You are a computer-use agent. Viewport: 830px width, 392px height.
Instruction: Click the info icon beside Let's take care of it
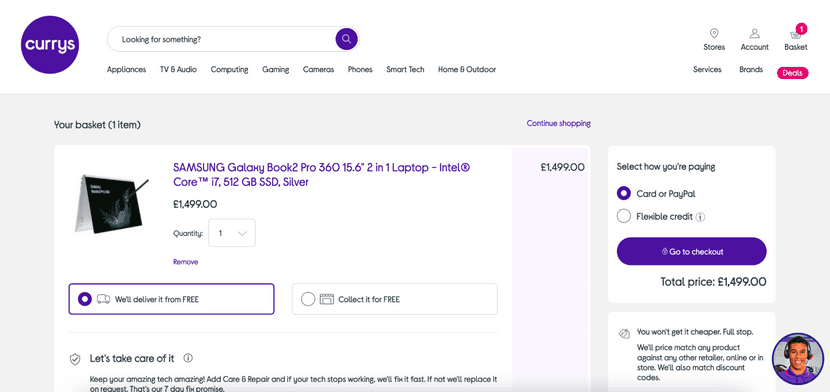pos(188,358)
